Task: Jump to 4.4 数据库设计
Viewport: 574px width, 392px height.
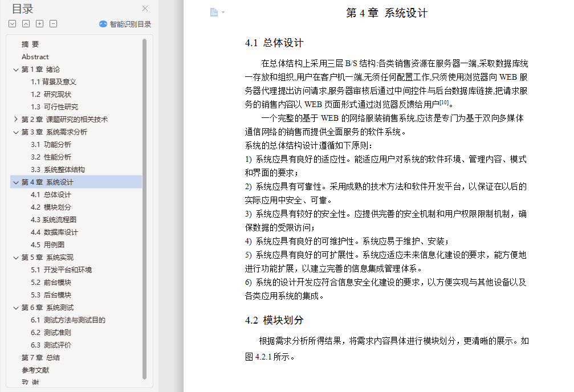Action: pyautogui.click(x=54, y=232)
